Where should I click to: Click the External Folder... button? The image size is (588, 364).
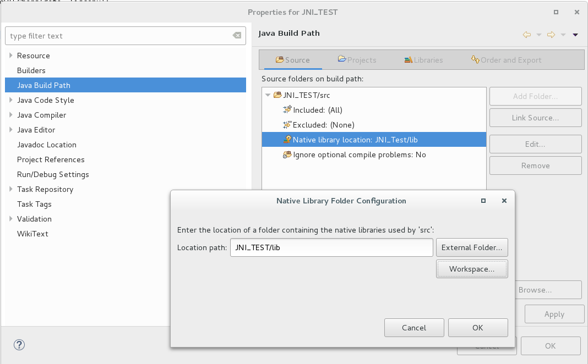[x=472, y=247]
